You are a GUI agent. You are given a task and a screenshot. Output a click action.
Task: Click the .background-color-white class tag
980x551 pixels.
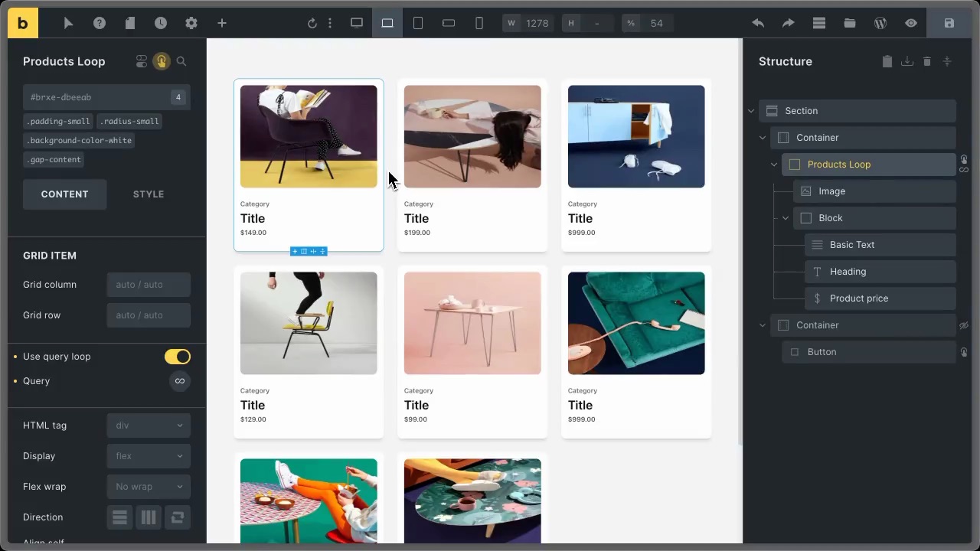(79, 140)
